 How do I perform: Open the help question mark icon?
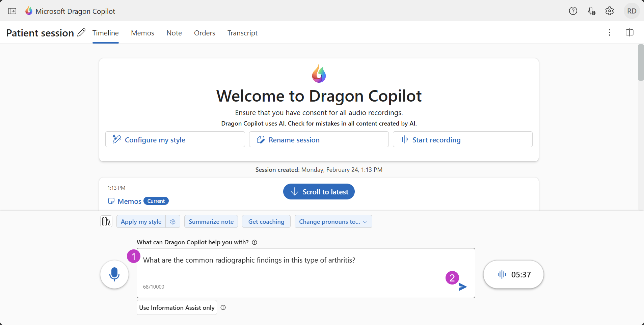pos(573,11)
